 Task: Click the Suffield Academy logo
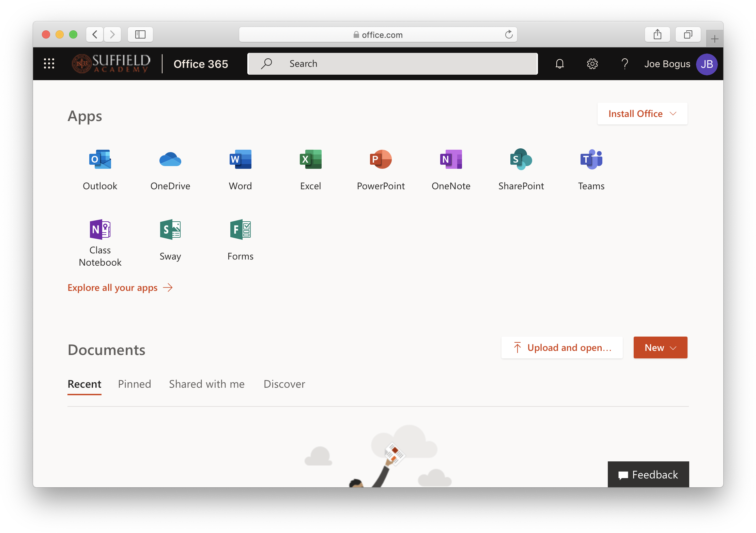[x=111, y=64]
